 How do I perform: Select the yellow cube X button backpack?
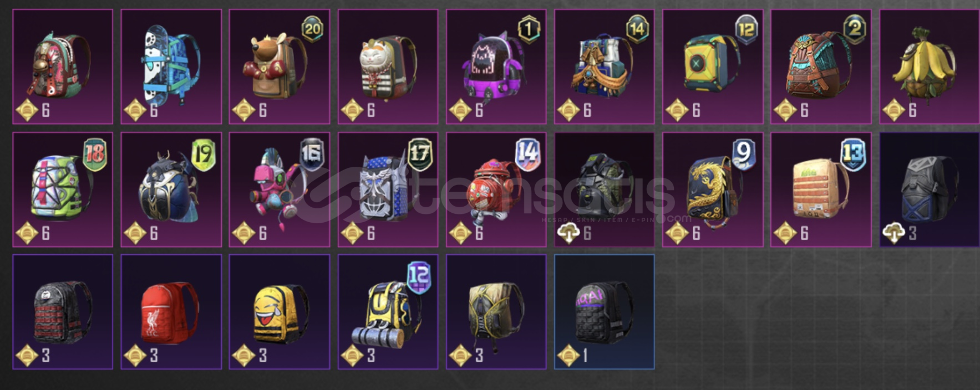tap(713, 66)
